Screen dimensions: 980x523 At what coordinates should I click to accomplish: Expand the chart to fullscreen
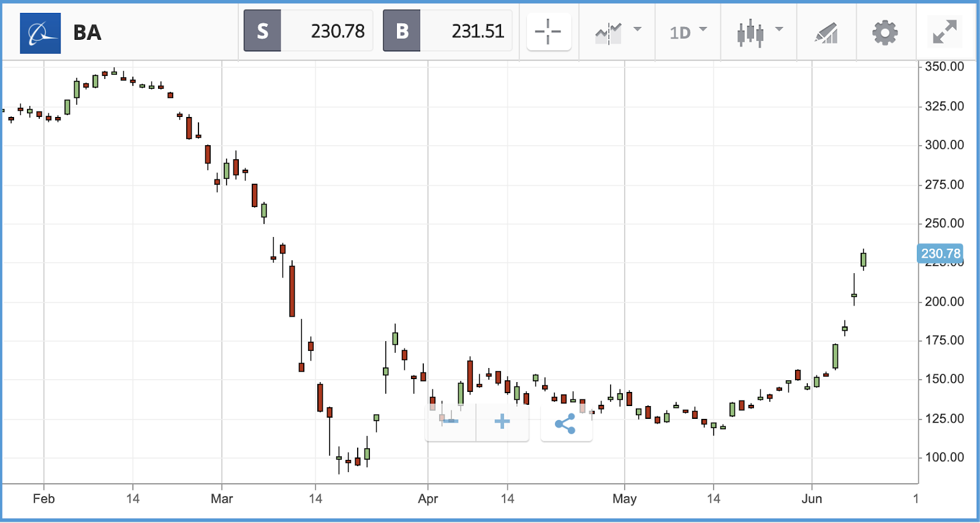944,32
